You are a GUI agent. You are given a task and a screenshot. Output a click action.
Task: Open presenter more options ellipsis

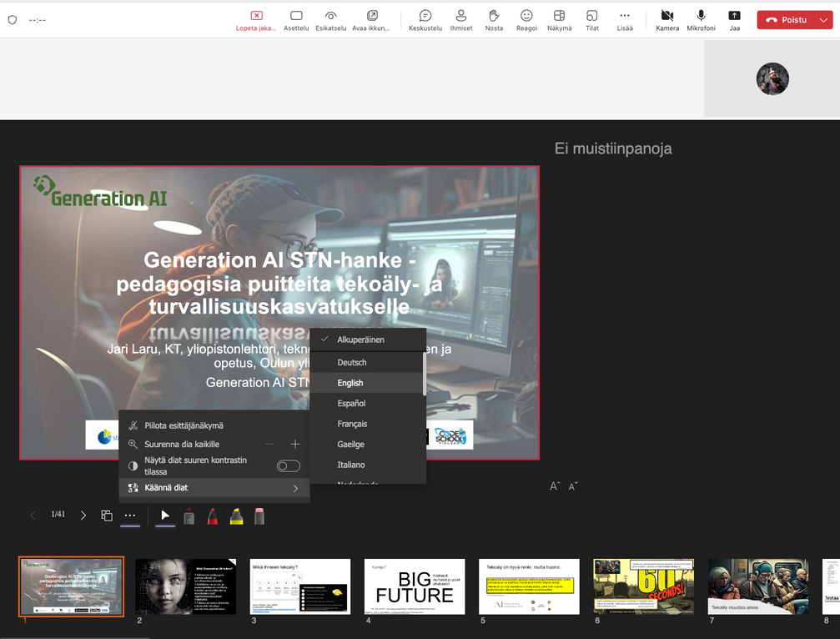click(130, 516)
